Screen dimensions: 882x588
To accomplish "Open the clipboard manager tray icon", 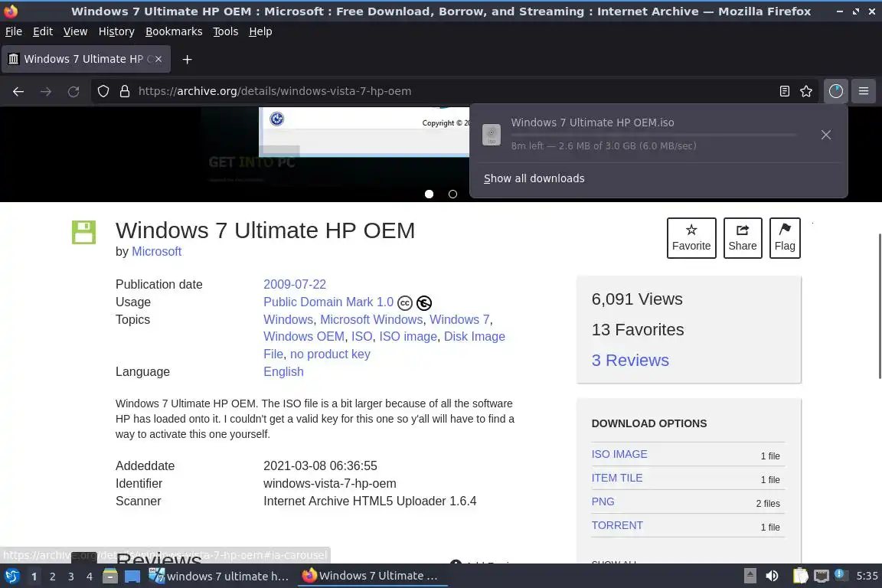I will [x=800, y=576].
